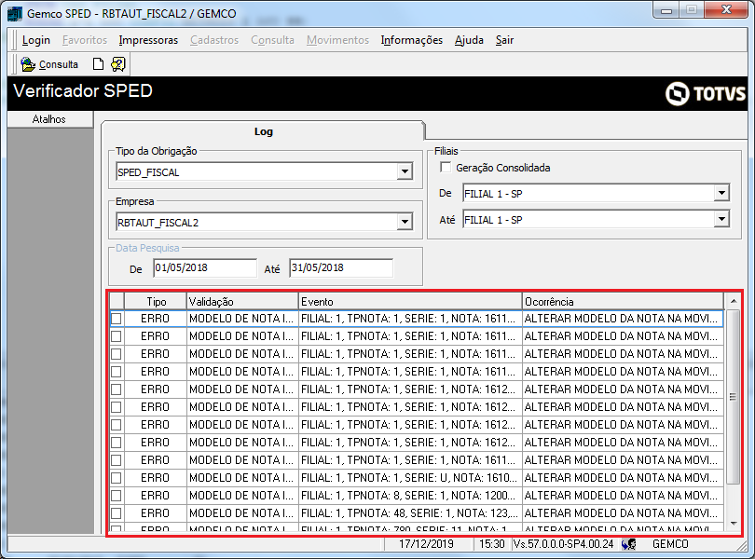
Task: Click the Evento cell with TPNOTA: 8, NOTA: 1200
Action: 410,496
